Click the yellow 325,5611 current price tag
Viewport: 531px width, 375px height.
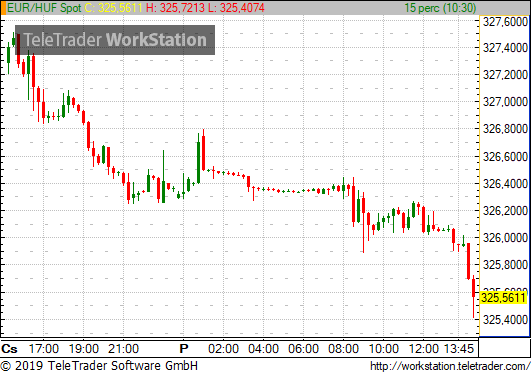(x=504, y=298)
